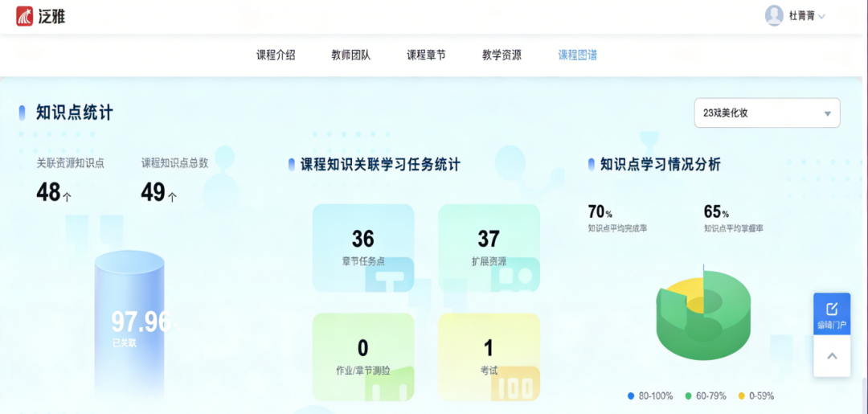Open the 扩展资源 card showing 37
This screenshot has width=868, height=414.
click(x=489, y=248)
